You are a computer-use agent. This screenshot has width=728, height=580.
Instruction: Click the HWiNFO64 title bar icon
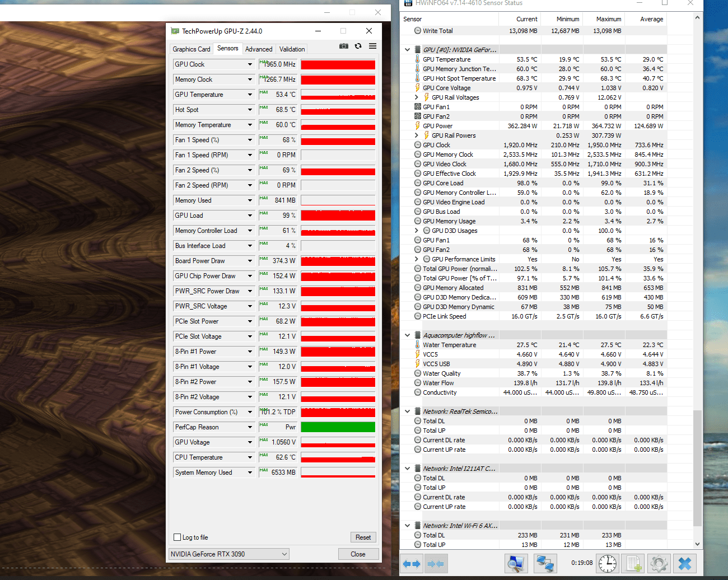408,3
